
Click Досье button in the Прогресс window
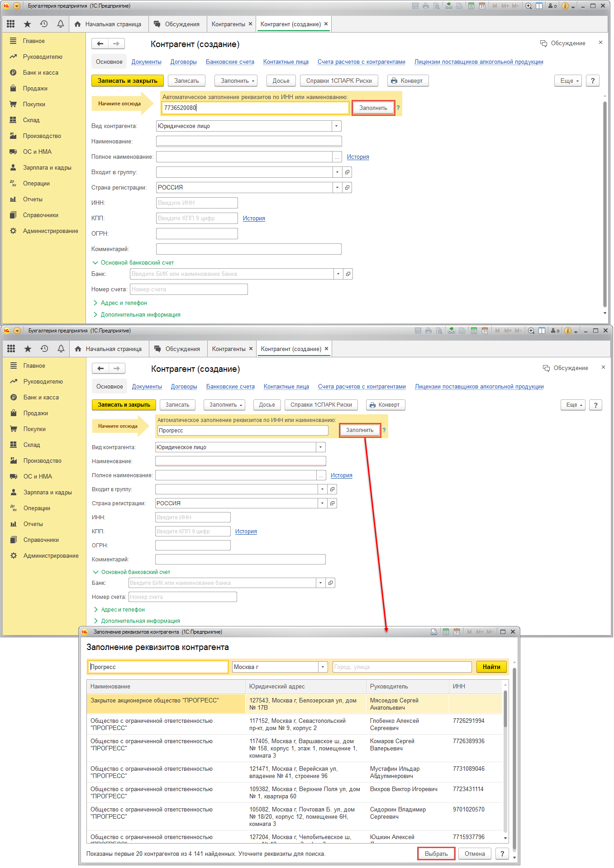pyautogui.click(x=267, y=405)
